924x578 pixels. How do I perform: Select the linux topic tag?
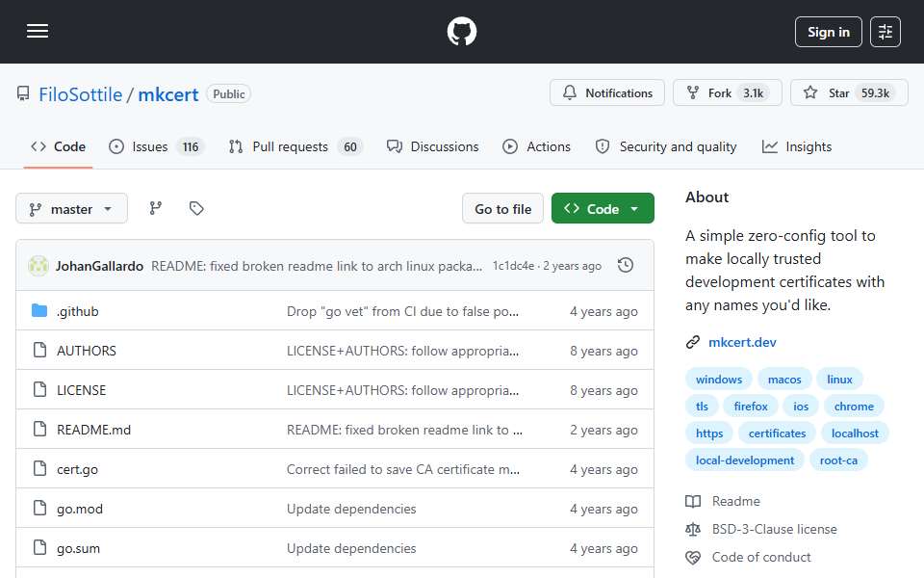[839, 380]
